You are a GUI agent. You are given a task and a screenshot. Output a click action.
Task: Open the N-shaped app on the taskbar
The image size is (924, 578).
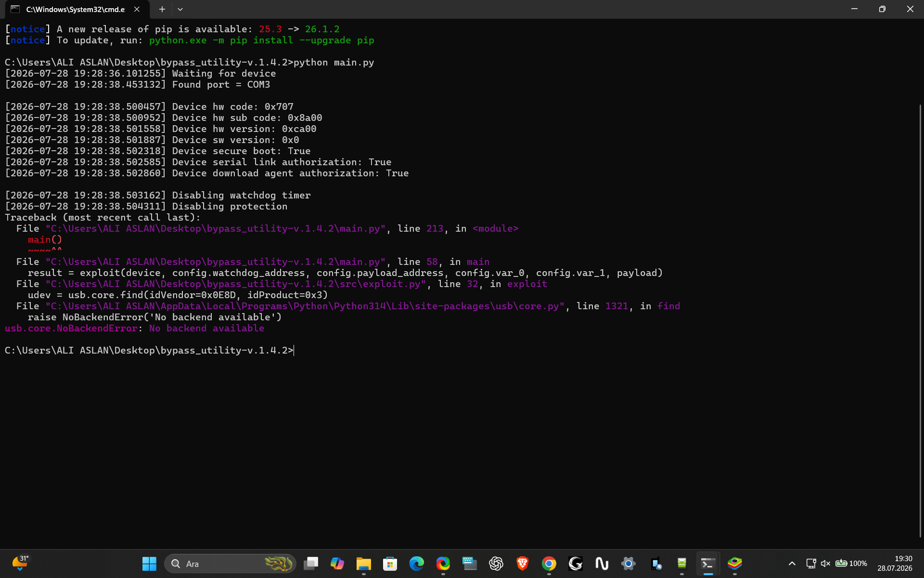point(602,564)
